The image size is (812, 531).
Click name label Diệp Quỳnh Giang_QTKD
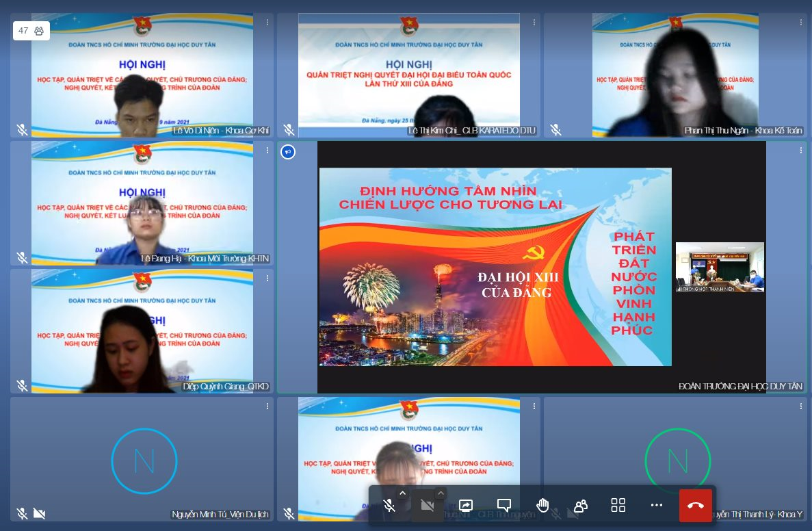coord(226,387)
